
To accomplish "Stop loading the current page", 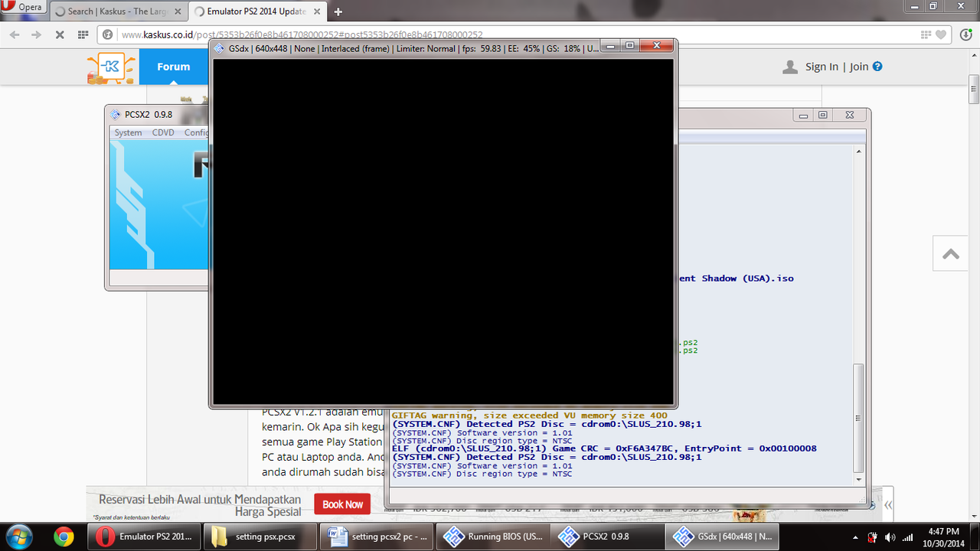I will click(60, 34).
